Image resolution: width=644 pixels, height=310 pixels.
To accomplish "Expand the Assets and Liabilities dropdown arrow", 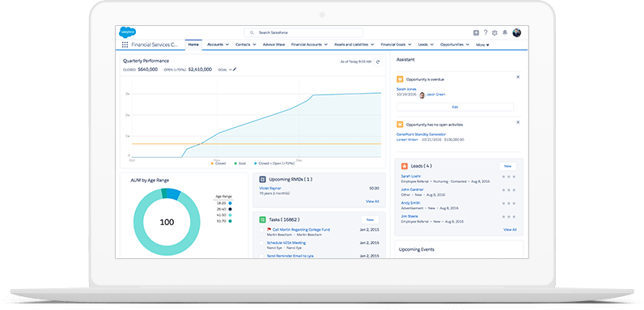I will pyautogui.click(x=372, y=45).
